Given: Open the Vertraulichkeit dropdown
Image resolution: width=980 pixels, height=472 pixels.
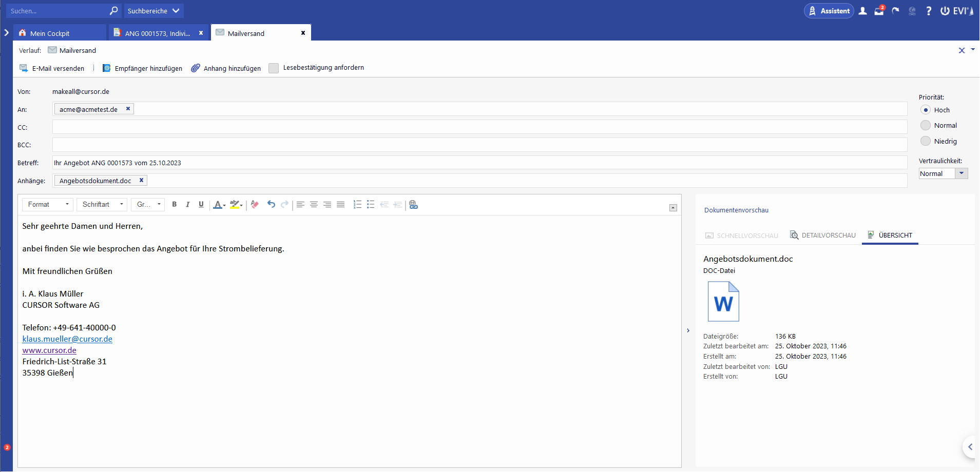Looking at the screenshot, I should [962, 173].
